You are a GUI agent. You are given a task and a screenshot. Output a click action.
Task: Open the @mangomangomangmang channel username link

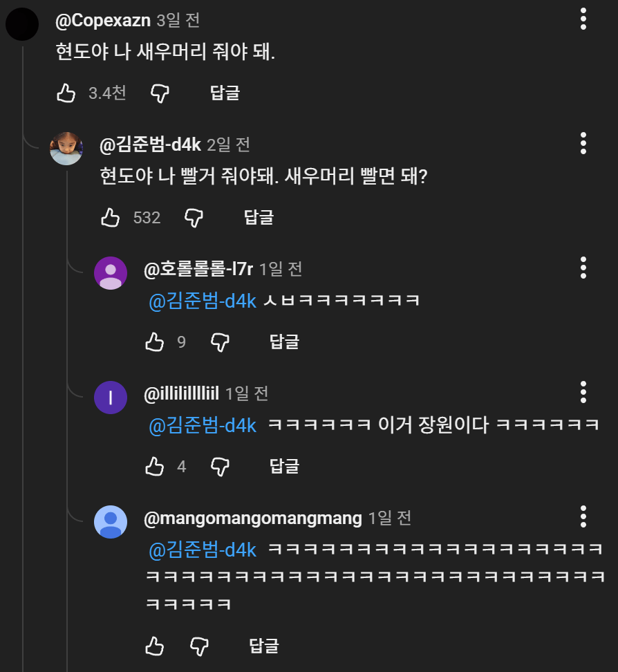click(x=252, y=518)
